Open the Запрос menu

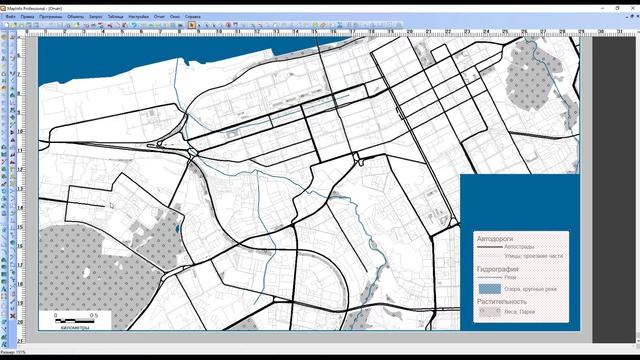[x=96, y=17]
